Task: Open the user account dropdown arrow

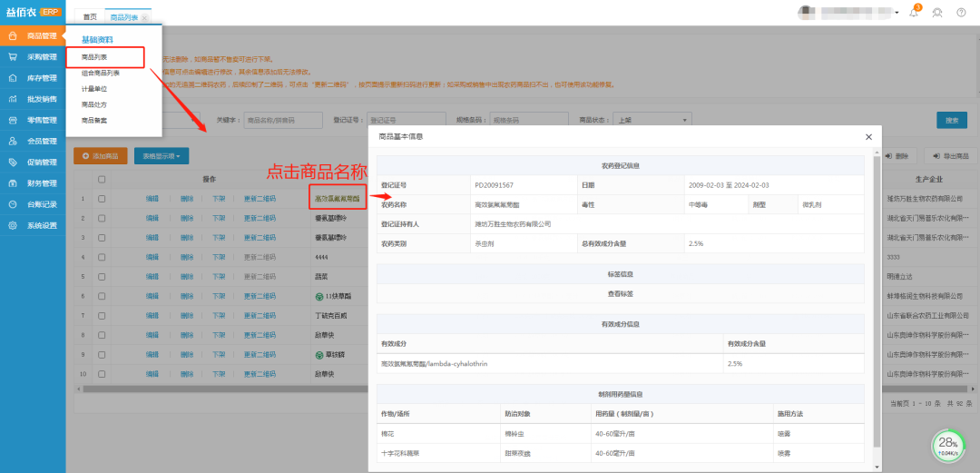Action: [x=897, y=13]
